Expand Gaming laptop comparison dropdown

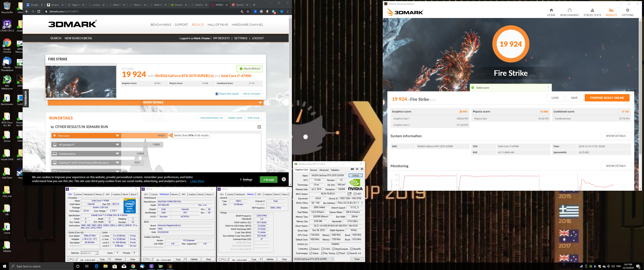[x=117, y=154]
